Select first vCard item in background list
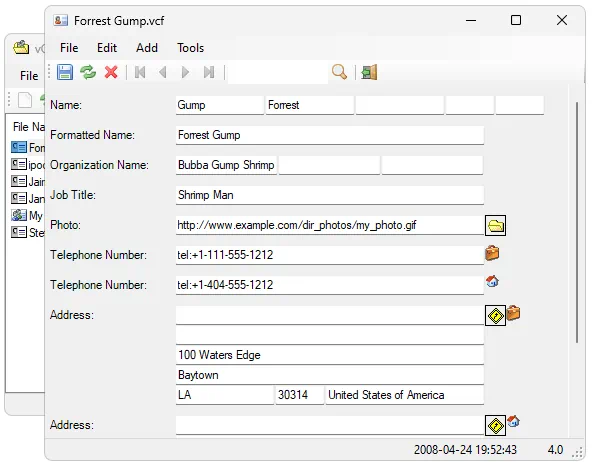This screenshot has width=592, height=462. click(28, 147)
